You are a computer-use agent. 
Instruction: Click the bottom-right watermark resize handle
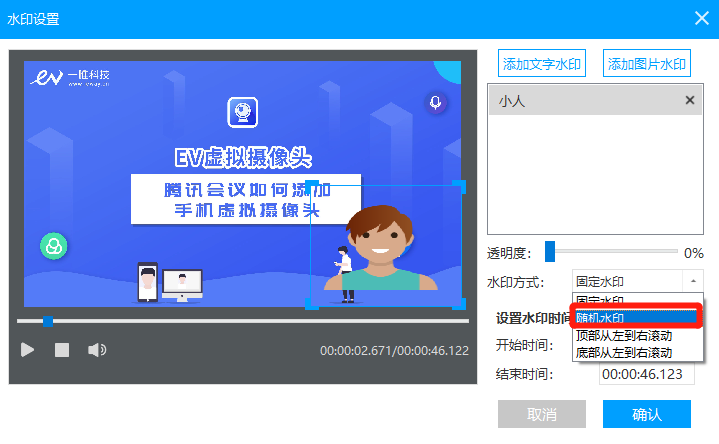point(459,304)
